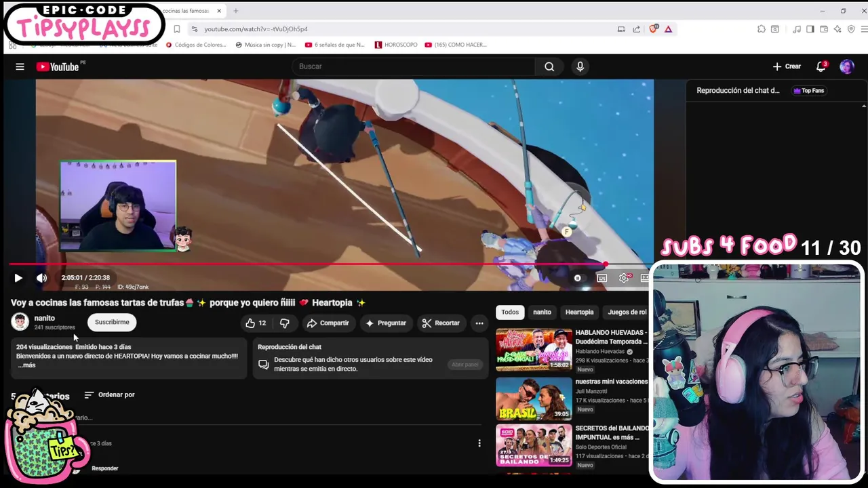Open the 6 señales de que bookmark

point(335,45)
